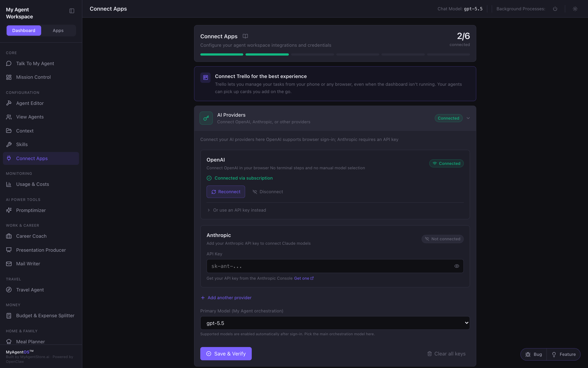Screen dimensions: 588x368
Task: Click Clear all keys
Action: (x=446, y=354)
